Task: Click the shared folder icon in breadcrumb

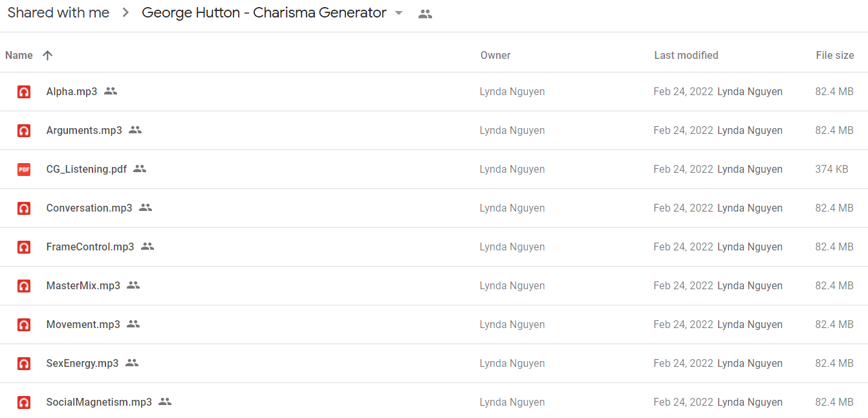Action: tap(425, 14)
